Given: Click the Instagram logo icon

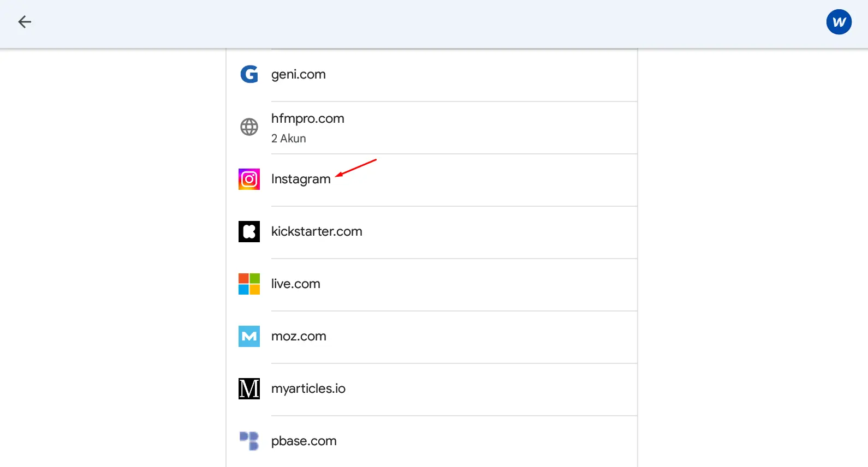Looking at the screenshot, I should pos(249,179).
